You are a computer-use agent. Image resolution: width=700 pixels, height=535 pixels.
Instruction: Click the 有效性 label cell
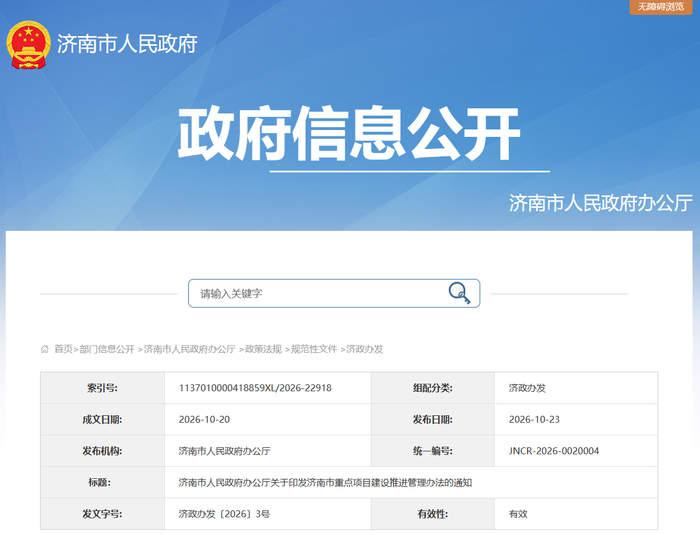coord(433,514)
